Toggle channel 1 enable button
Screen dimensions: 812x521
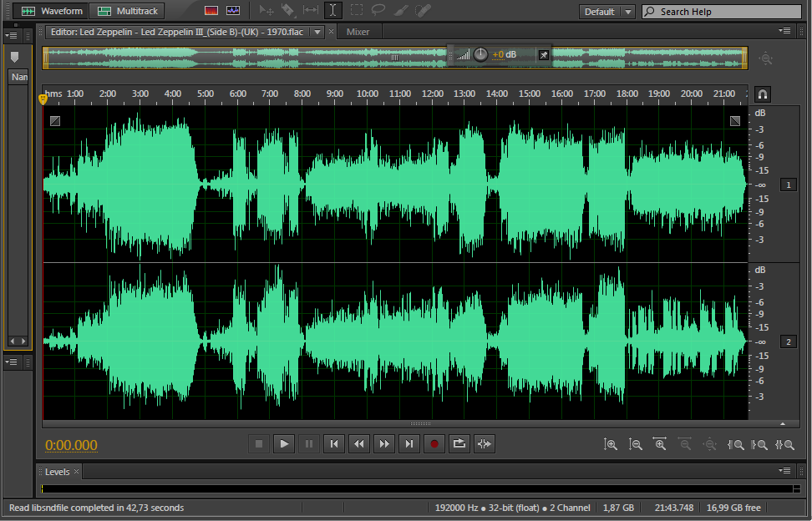(788, 185)
